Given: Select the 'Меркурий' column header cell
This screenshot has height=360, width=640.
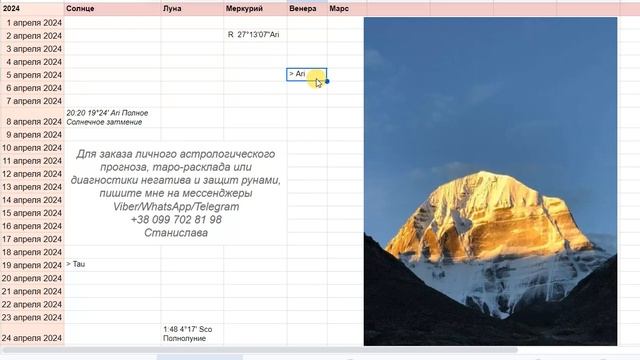Looking at the screenshot, I should coord(255,9).
